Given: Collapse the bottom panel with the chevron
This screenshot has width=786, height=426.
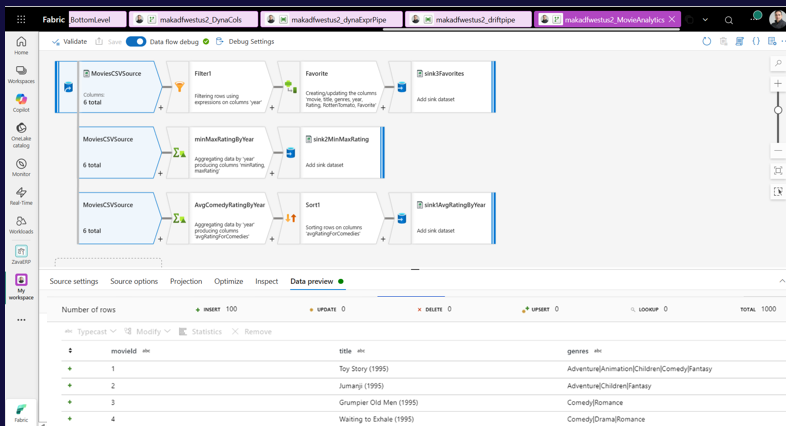Looking at the screenshot, I should [x=782, y=281].
